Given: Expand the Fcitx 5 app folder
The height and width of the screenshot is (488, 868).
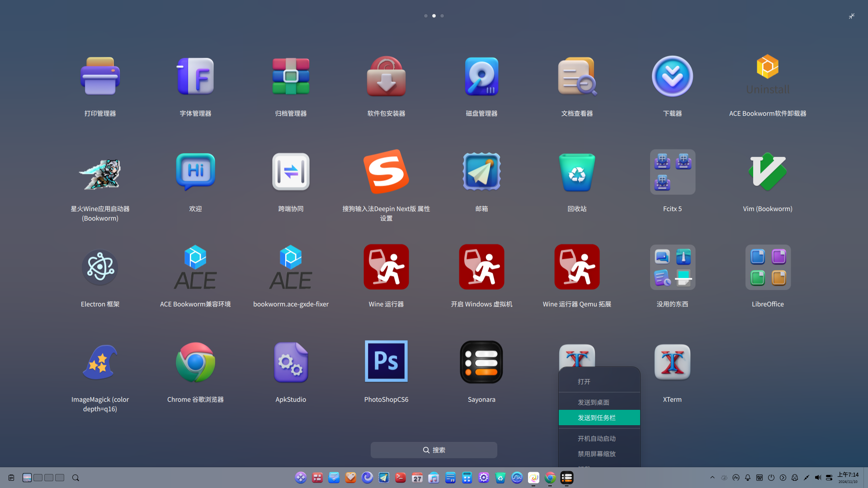Looking at the screenshot, I should tap(672, 172).
